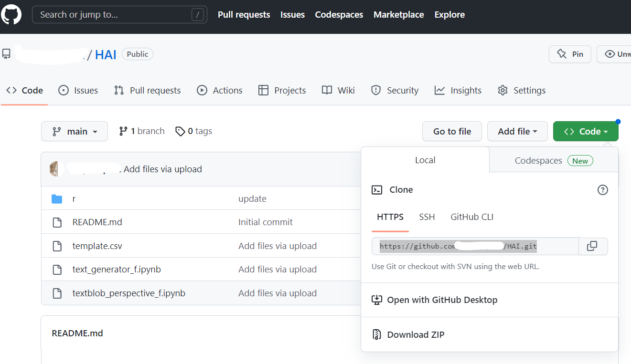Open the Insights tab
Screen dimensions: 631x364
tap(458, 90)
